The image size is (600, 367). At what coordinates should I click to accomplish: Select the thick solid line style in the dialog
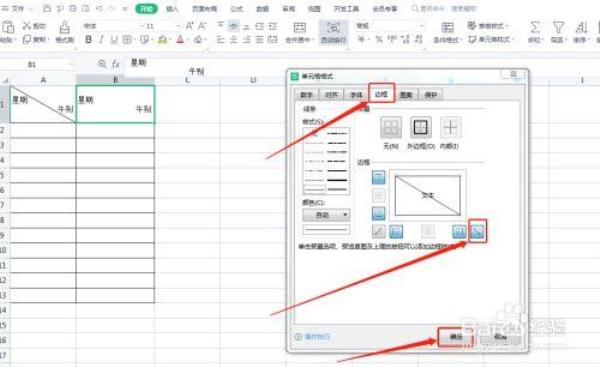coord(337,180)
